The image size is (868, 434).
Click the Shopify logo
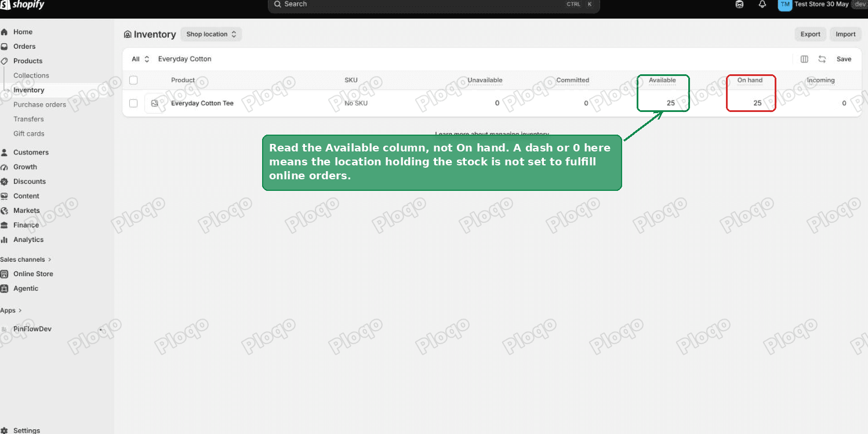[x=22, y=5]
